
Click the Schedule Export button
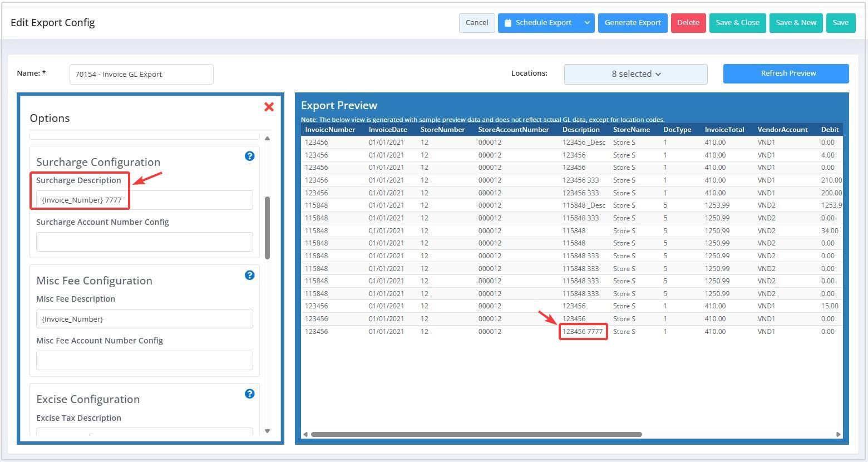tap(538, 23)
